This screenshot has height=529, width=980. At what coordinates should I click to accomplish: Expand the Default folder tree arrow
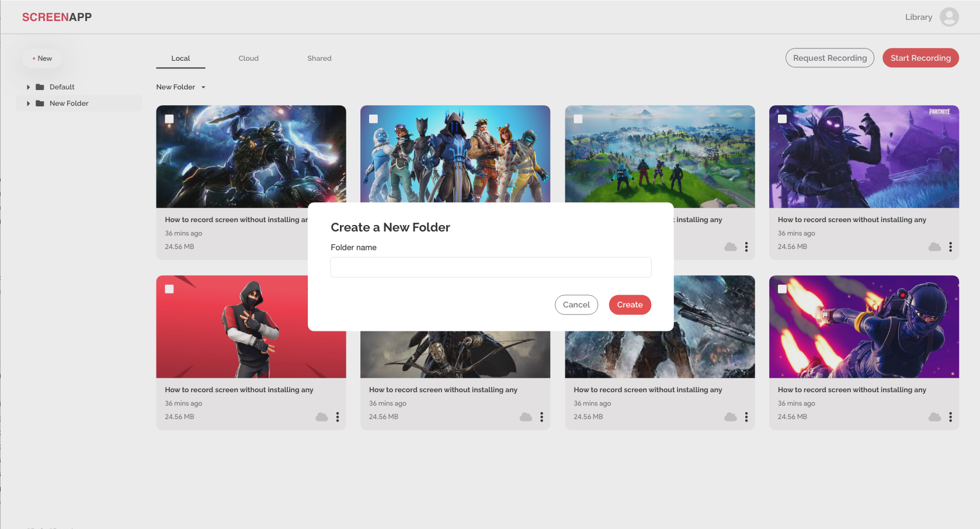pyautogui.click(x=28, y=87)
